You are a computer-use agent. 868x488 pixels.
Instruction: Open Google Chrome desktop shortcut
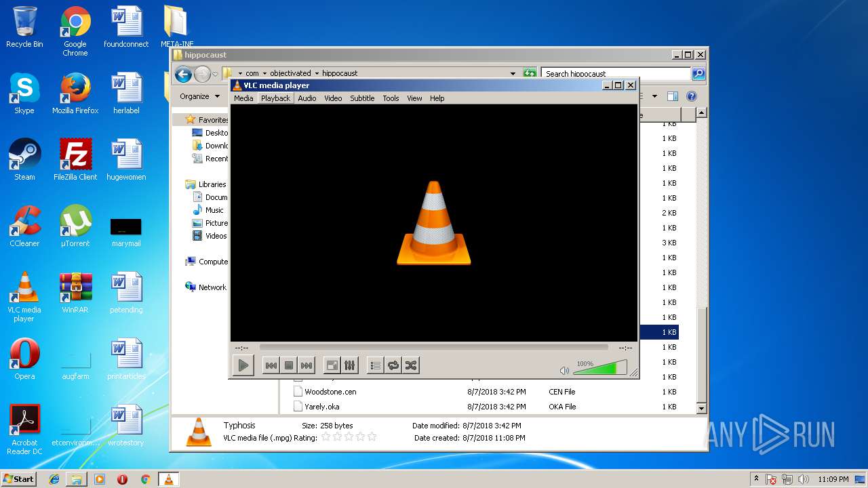coord(75,31)
